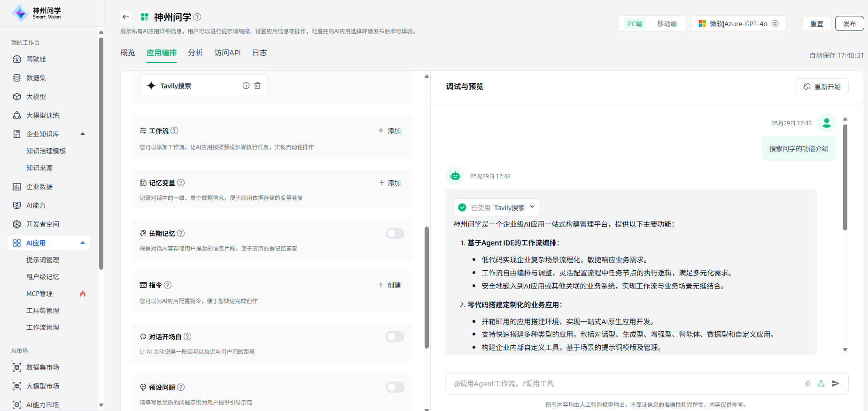Click the help icon next to 预设问题
The width and height of the screenshot is (868, 411).
pos(181,387)
